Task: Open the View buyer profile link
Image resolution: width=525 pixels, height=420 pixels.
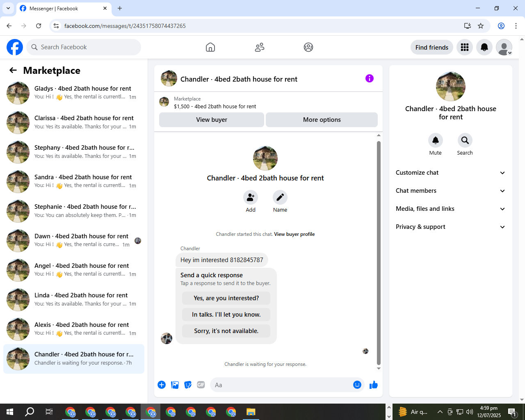Action: point(294,234)
